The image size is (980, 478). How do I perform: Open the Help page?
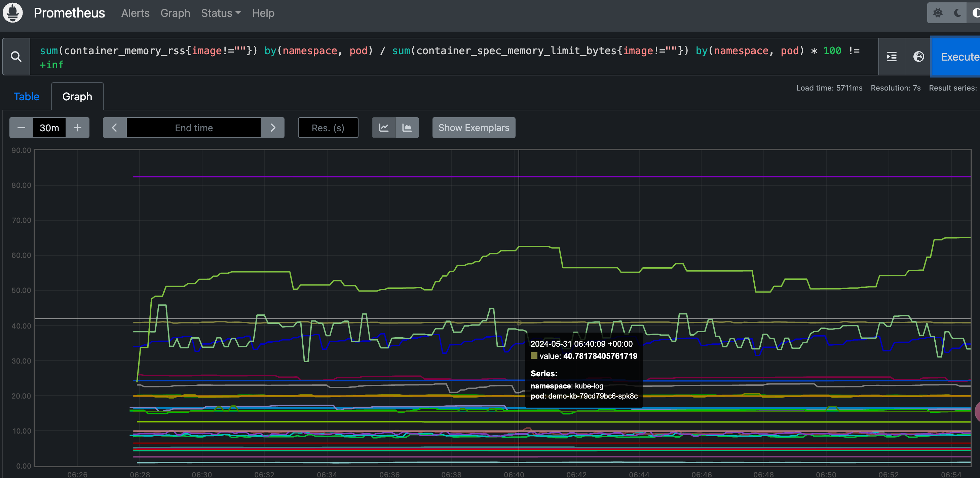(263, 13)
